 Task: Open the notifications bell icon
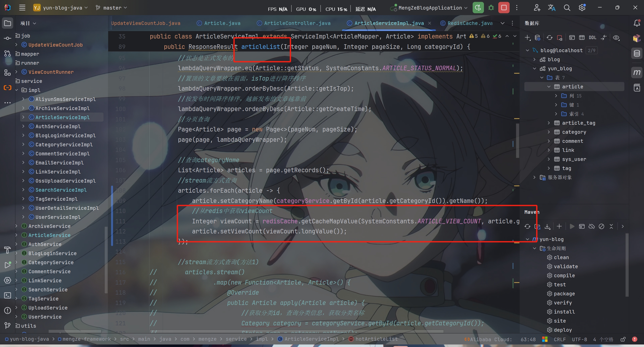pos(637,23)
